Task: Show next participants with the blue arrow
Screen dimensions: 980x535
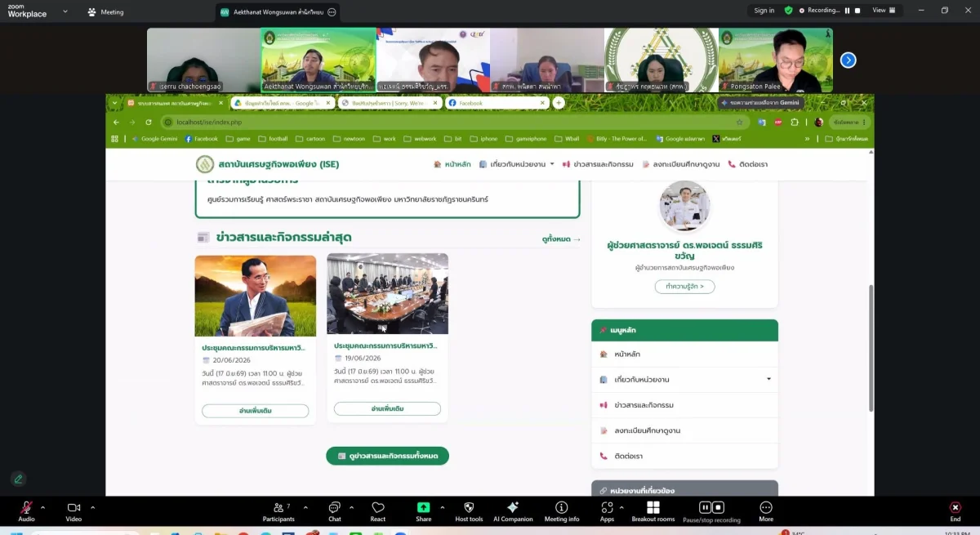Action: pos(849,60)
